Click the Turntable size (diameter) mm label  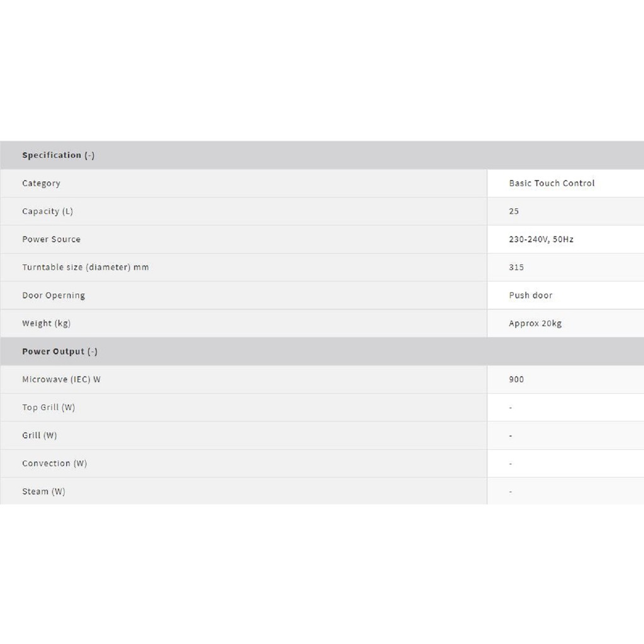coord(86,267)
